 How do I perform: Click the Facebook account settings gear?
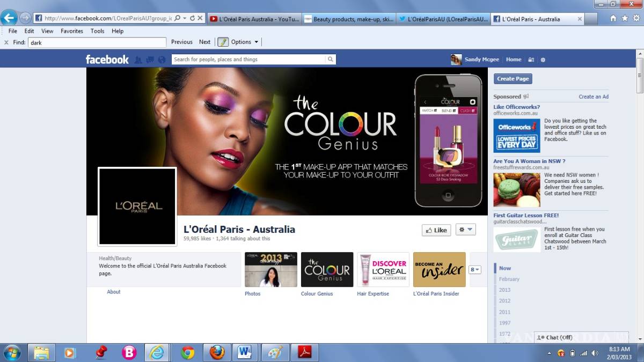[543, 60]
